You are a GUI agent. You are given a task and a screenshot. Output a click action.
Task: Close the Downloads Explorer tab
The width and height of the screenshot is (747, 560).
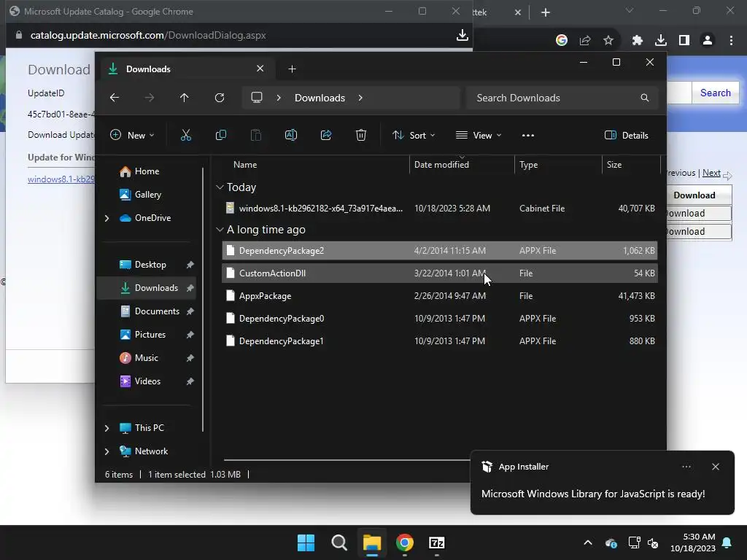click(260, 69)
